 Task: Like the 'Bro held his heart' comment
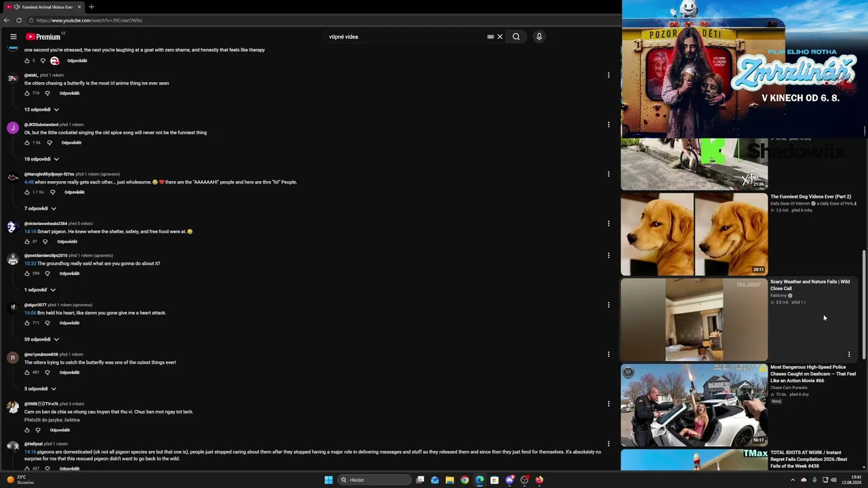[27, 323]
